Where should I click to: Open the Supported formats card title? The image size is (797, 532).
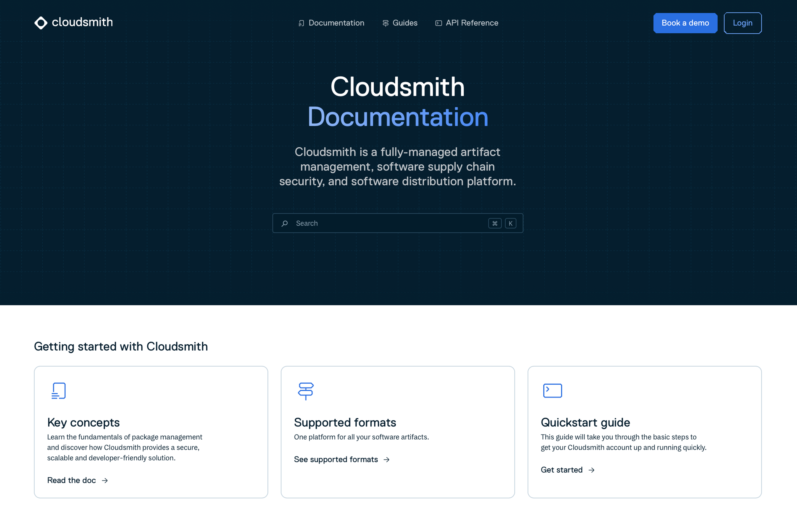345,422
